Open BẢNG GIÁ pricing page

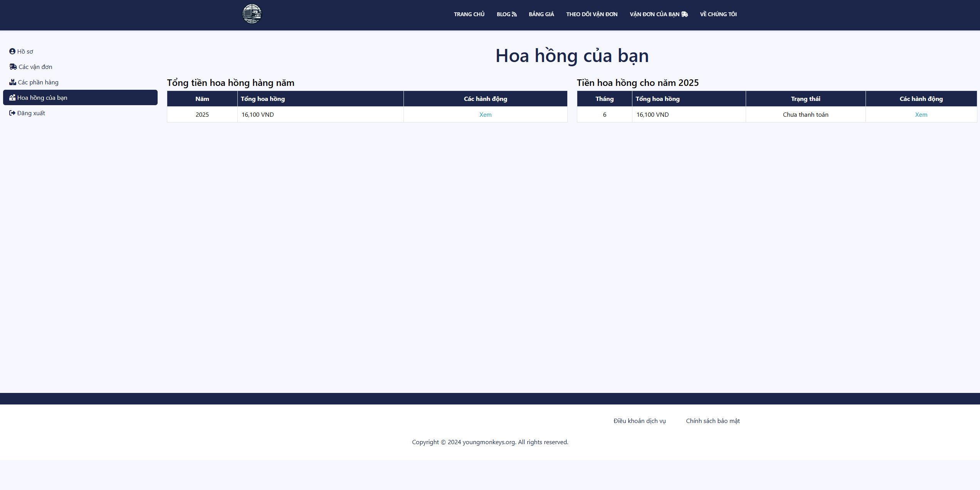pos(541,14)
